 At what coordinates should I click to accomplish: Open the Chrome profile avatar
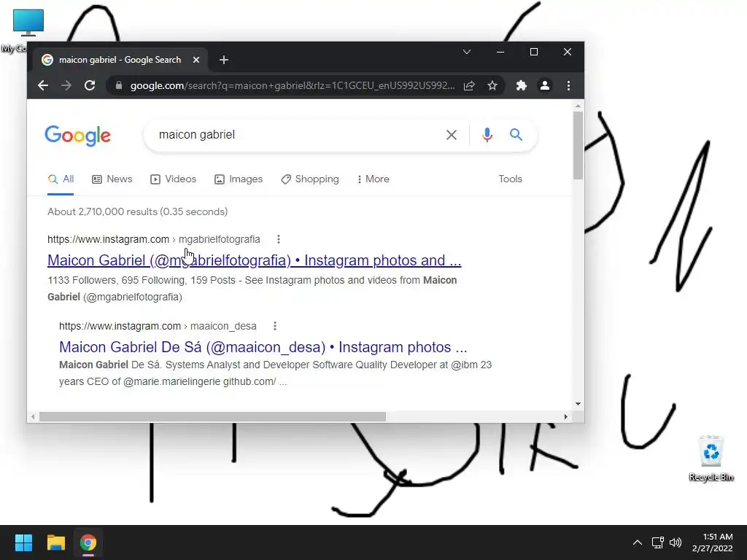tap(544, 86)
